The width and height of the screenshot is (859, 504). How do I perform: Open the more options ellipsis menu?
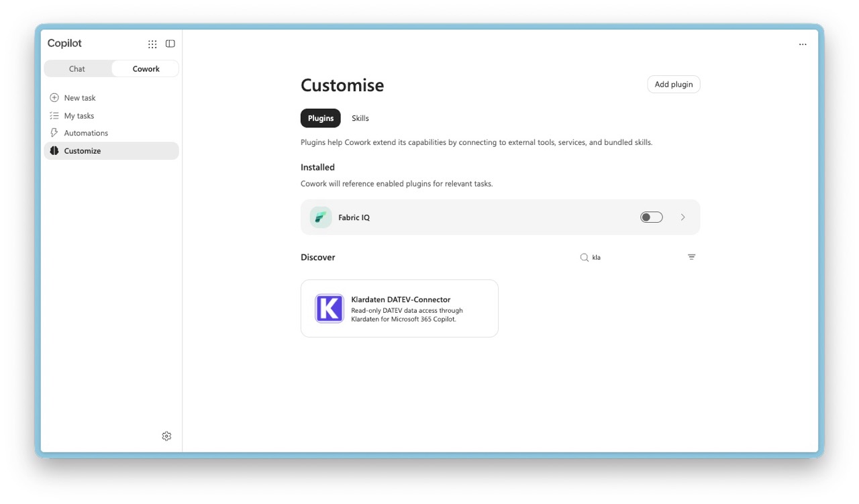tap(803, 44)
